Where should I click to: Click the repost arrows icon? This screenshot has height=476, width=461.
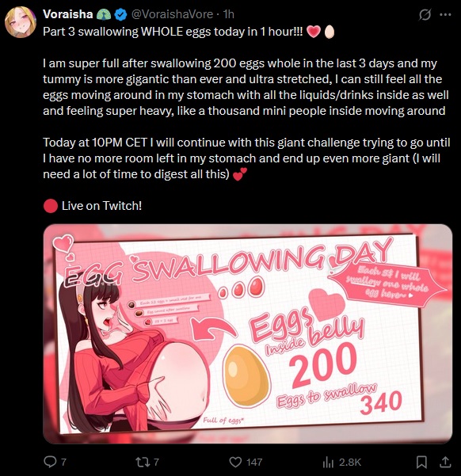[x=142, y=462]
